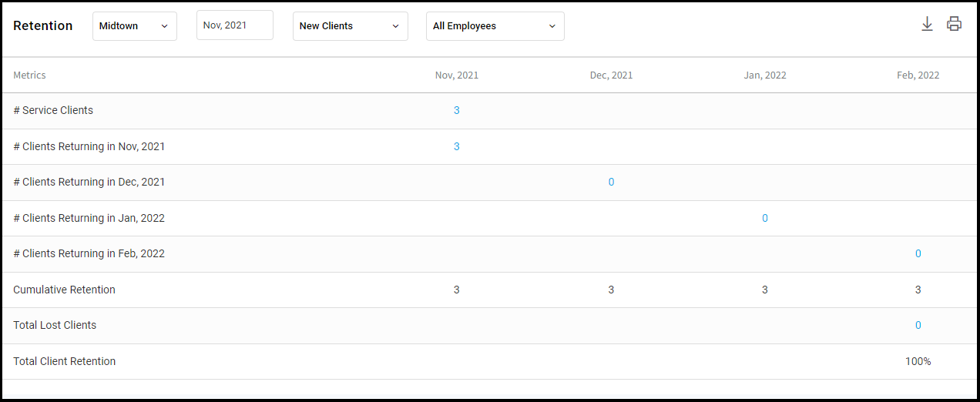Select the Nov, 2021 column header
This screenshot has height=402, width=980.
(457, 75)
